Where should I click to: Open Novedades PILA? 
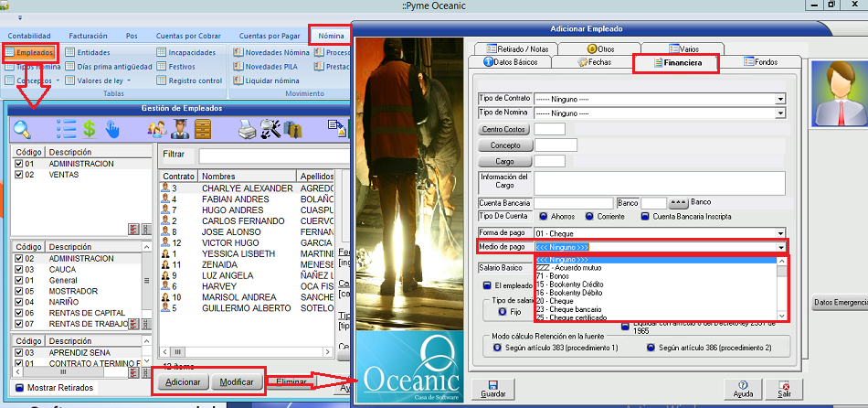265,67
